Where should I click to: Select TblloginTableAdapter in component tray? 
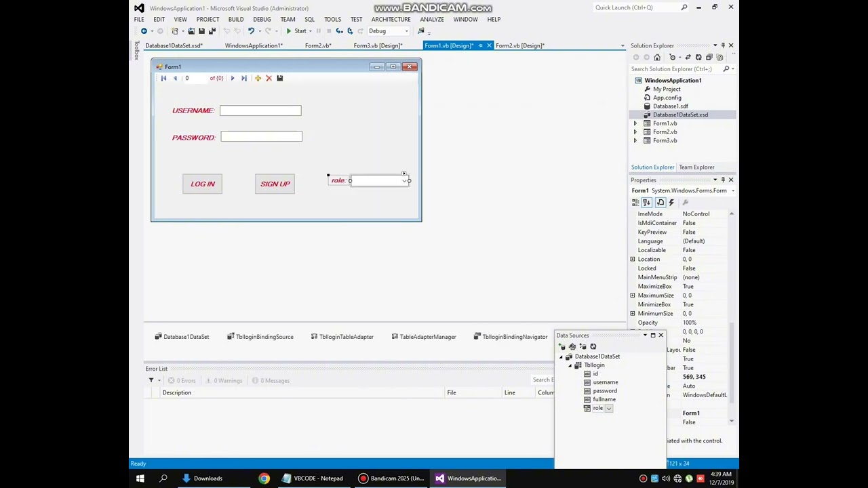(x=342, y=337)
